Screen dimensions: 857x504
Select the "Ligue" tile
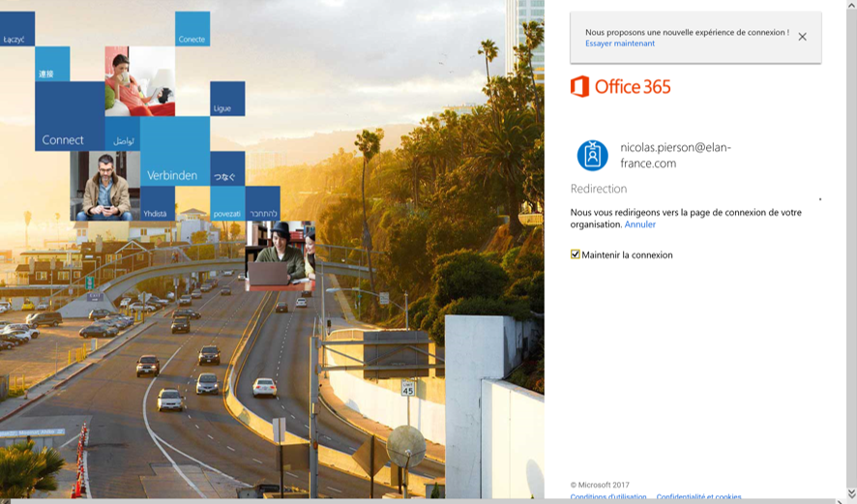[227, 99]
